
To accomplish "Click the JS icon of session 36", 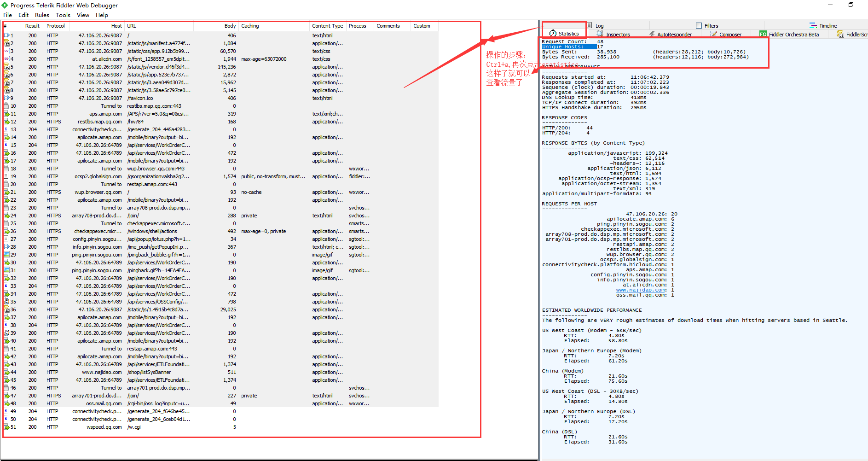I will [6, 309].
